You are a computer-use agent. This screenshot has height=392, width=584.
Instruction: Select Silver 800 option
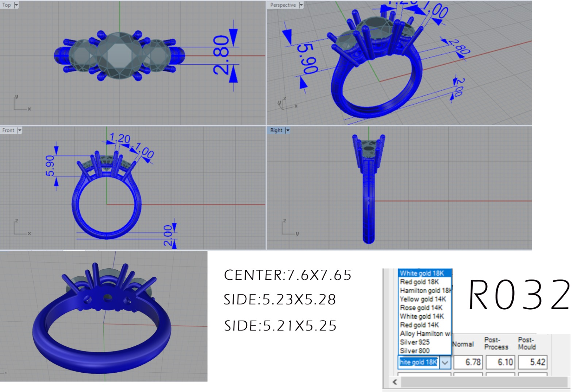(425, 351)
